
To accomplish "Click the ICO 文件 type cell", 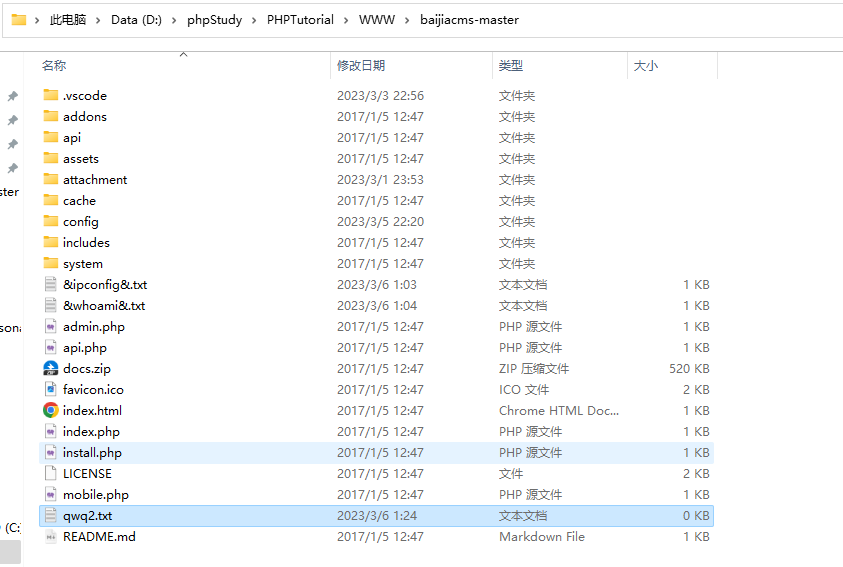I will coord(524,390).
